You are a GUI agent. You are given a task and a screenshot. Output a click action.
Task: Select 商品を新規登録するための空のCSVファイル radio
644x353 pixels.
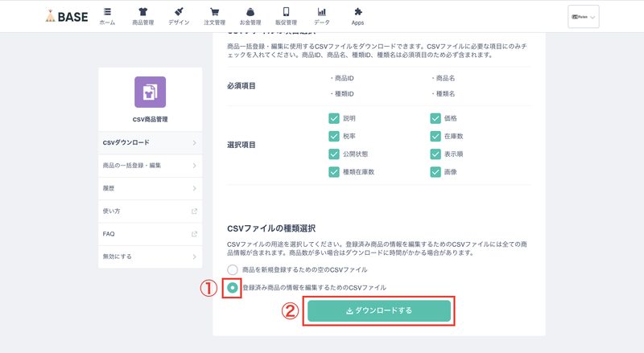coord(233,269)
